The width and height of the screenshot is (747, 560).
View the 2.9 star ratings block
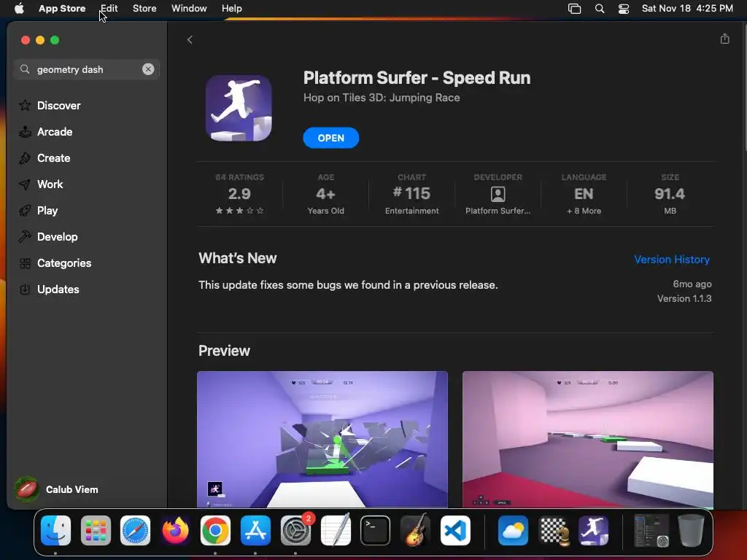pos(239,194)
